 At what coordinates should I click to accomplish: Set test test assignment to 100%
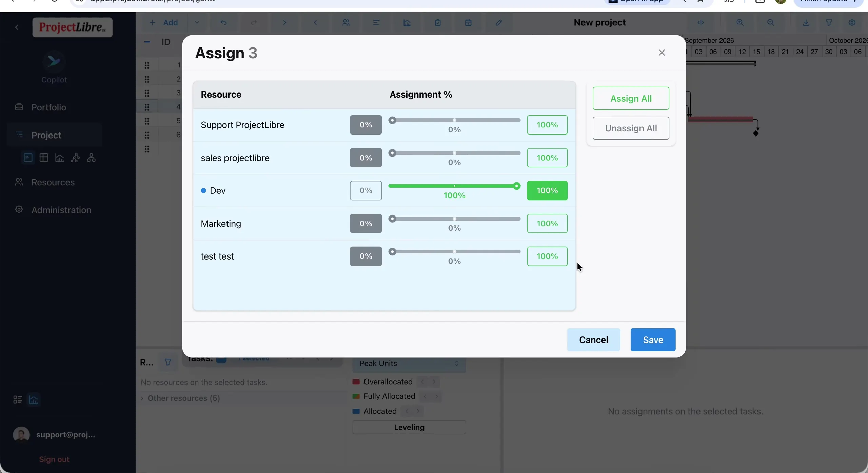tap(547, 256)
